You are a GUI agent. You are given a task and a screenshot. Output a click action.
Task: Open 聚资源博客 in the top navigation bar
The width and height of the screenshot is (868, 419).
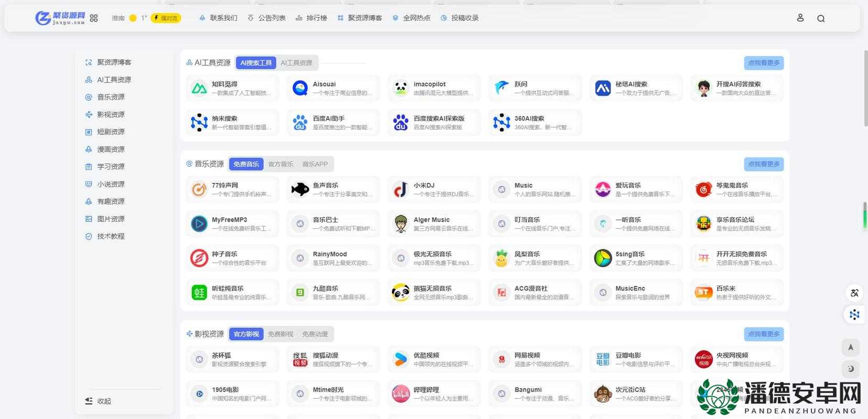(359, 18)
